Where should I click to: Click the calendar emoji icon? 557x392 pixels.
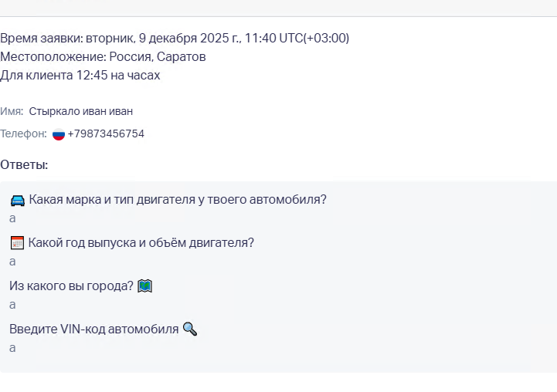pos(17,243)
